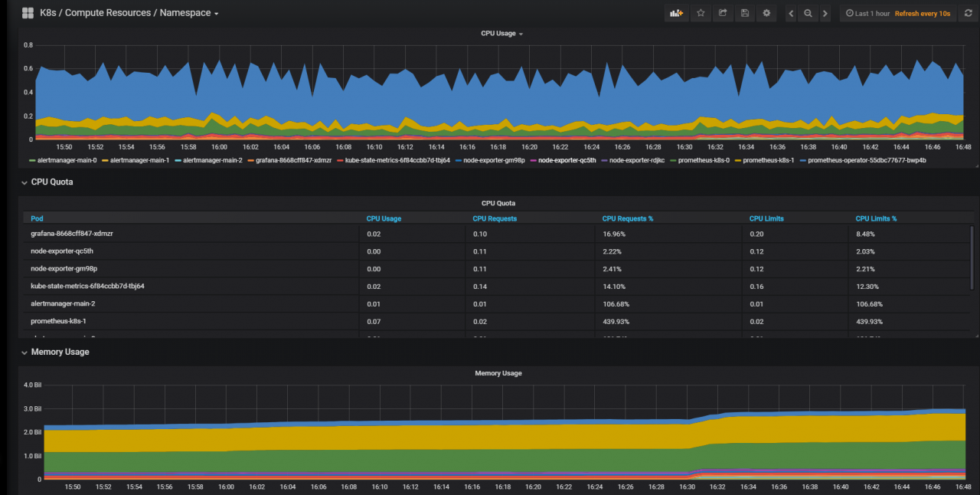Click the Add panel icon
The width and height of the screenshot is (980, 495).
point(676,14)
